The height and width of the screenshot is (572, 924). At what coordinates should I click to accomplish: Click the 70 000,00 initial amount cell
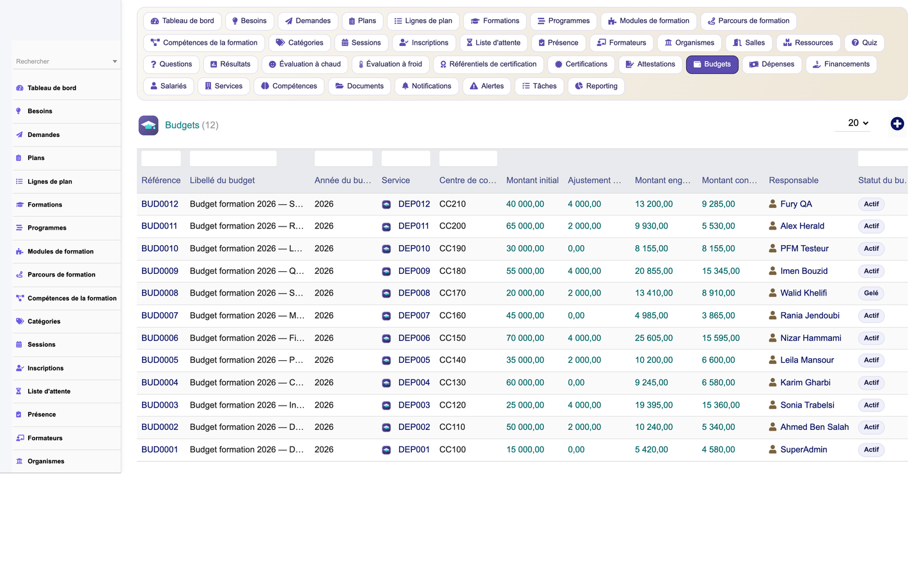click(x=526, y=338)
